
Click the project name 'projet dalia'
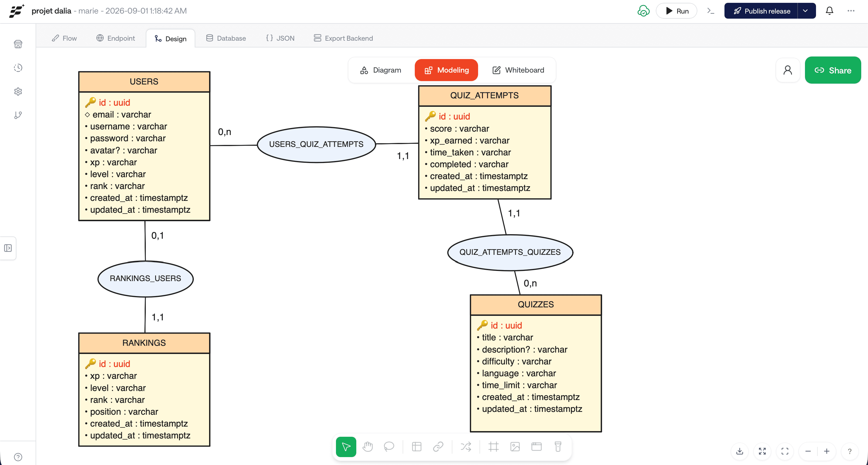coord(51,11)
